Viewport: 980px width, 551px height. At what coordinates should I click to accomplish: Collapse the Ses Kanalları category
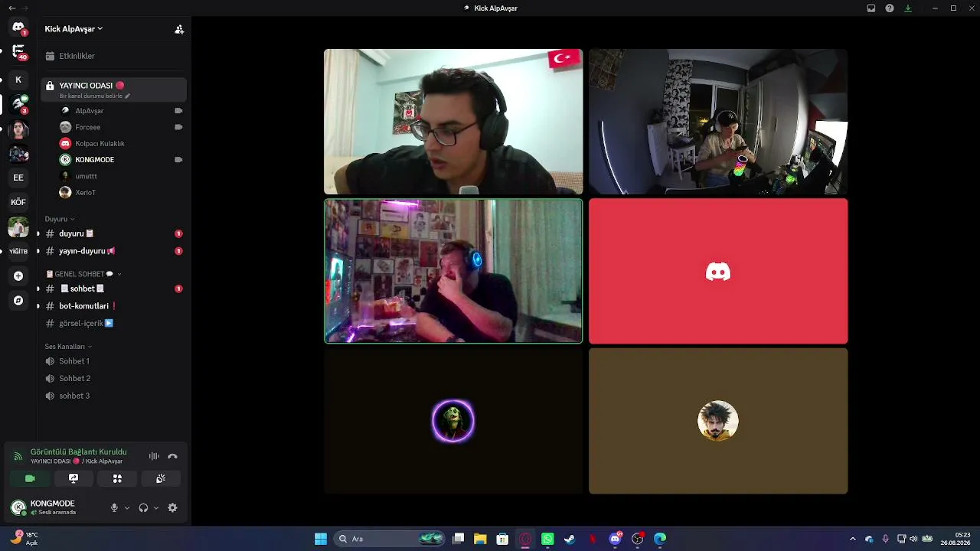(68, 347)
